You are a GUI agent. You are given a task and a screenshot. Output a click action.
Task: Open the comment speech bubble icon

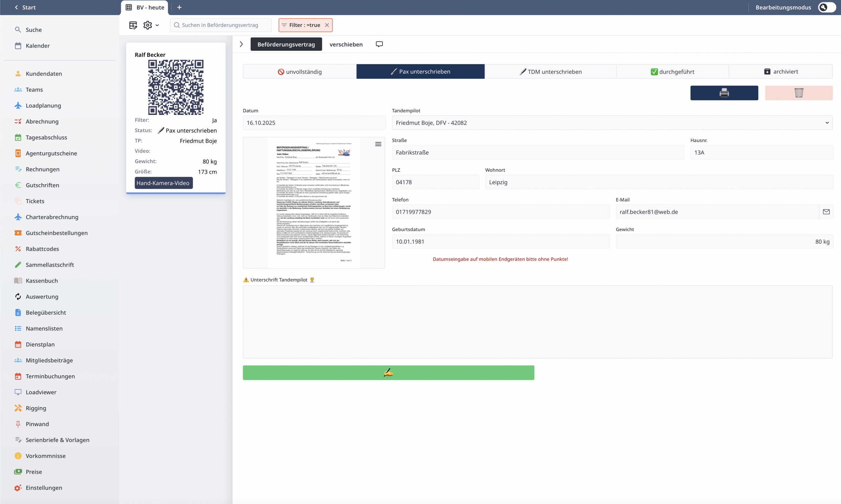click(x=379, y=44)
